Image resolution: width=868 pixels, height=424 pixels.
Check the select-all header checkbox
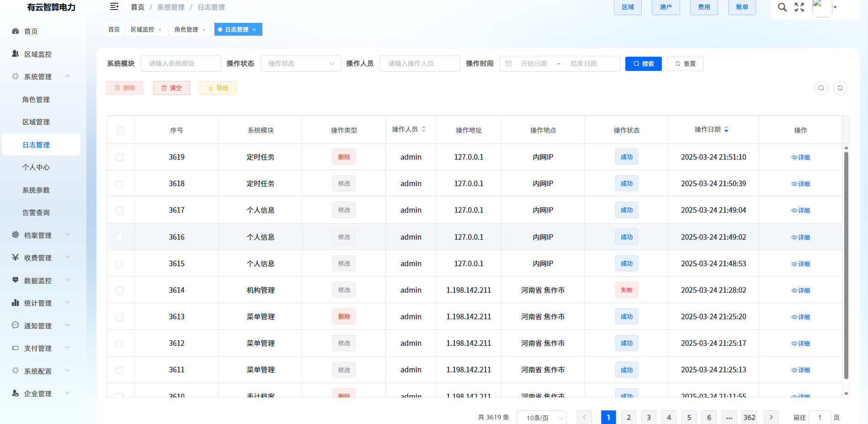120,130
